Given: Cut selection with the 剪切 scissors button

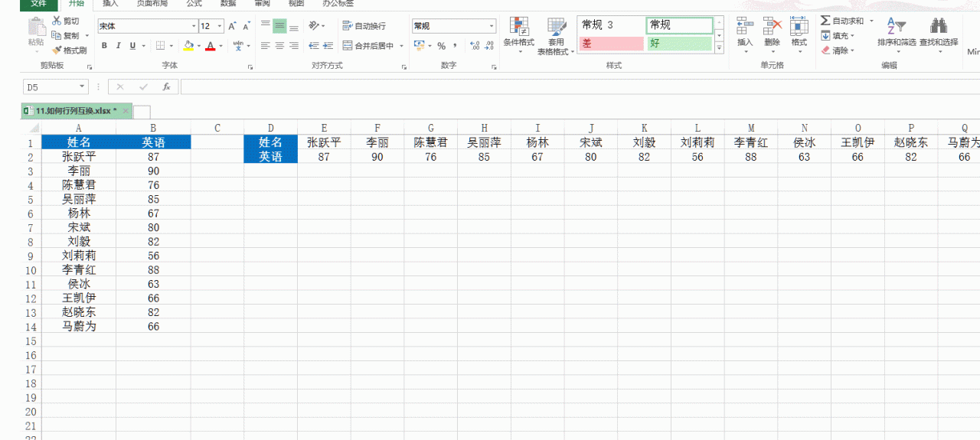Looking at the screenshot, I should click(x=65, y=21).
